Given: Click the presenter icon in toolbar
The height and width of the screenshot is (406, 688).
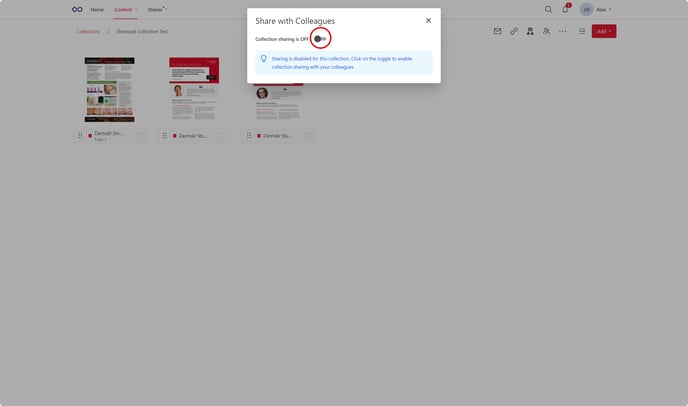Looking at the screenshot, I should pos(530,32).
